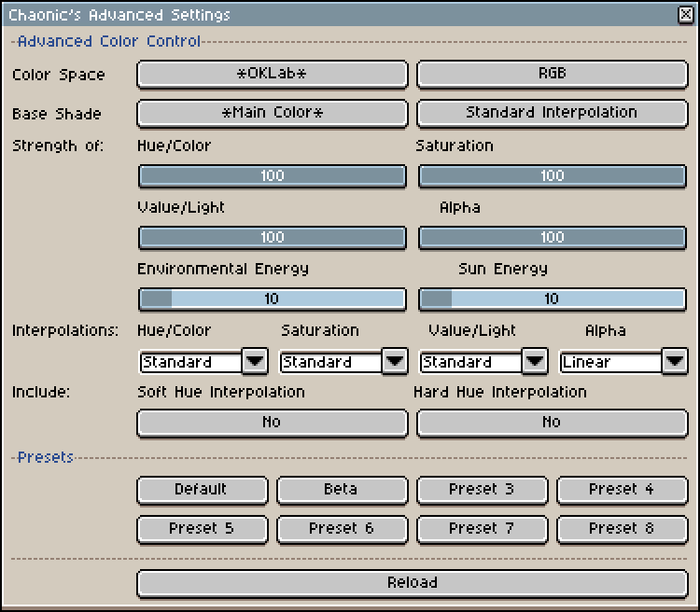Set base shade to Main Color

pyautogui.click(x=273, y=113)
